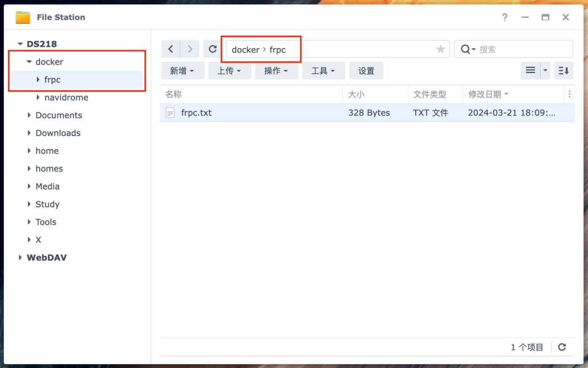The width and height of the screenshot is (588, 368).
Task: Switch to list view mode icon
Action: pyautogui.click(x=531, y=70)
